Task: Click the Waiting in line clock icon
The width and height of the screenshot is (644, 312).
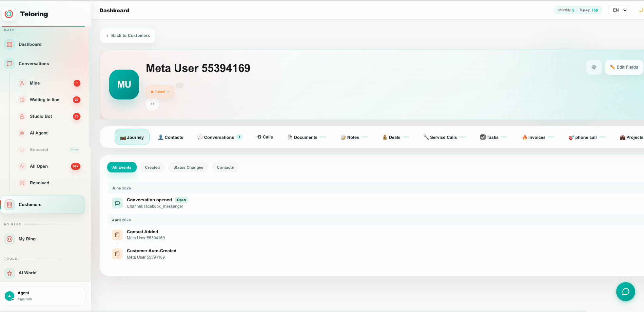Action: [x=22, y=100]
